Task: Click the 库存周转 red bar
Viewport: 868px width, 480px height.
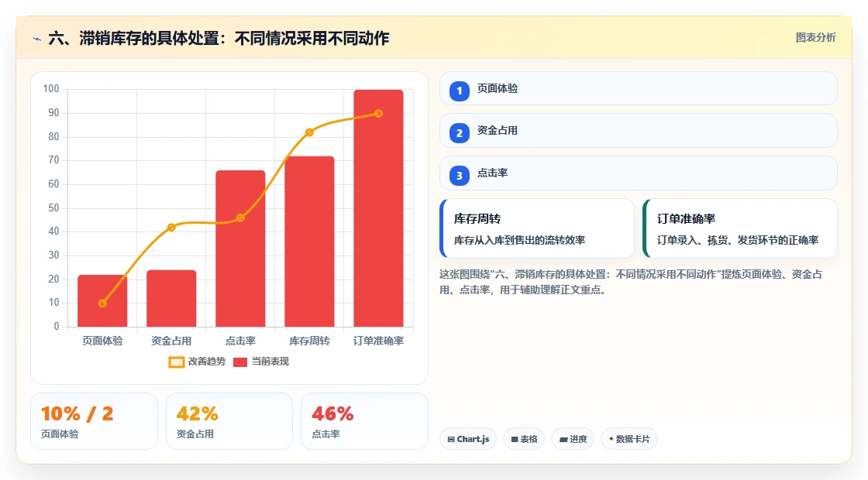Action: (x=309, y=241)
